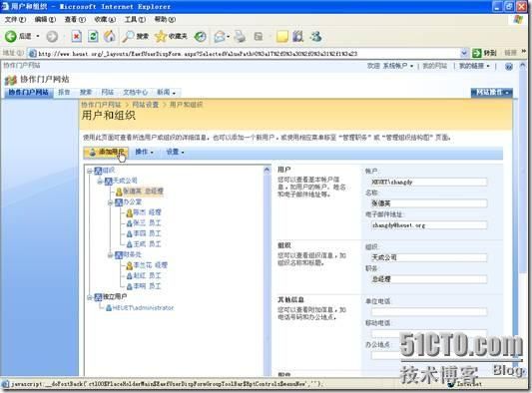The image size is (532, 393).
Task: Open the 查看 menu
Action: [75, 19]
